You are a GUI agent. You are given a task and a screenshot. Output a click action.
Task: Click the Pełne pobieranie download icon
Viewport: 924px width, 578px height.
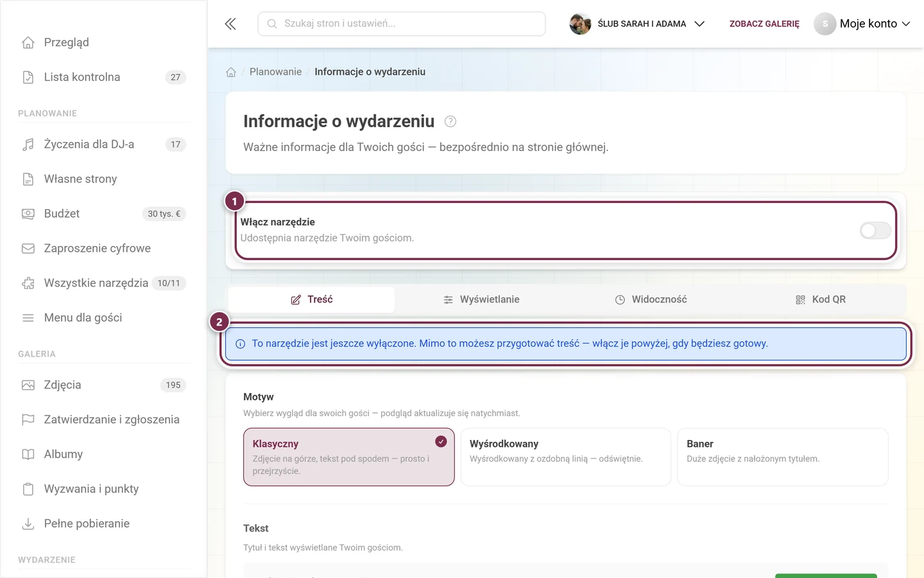[x=28, y=524]
